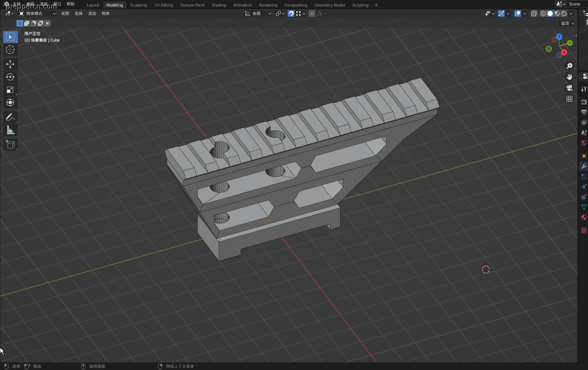Click the zoom view magnifier icon
588x370 pixels.
[x=569, y=66]
